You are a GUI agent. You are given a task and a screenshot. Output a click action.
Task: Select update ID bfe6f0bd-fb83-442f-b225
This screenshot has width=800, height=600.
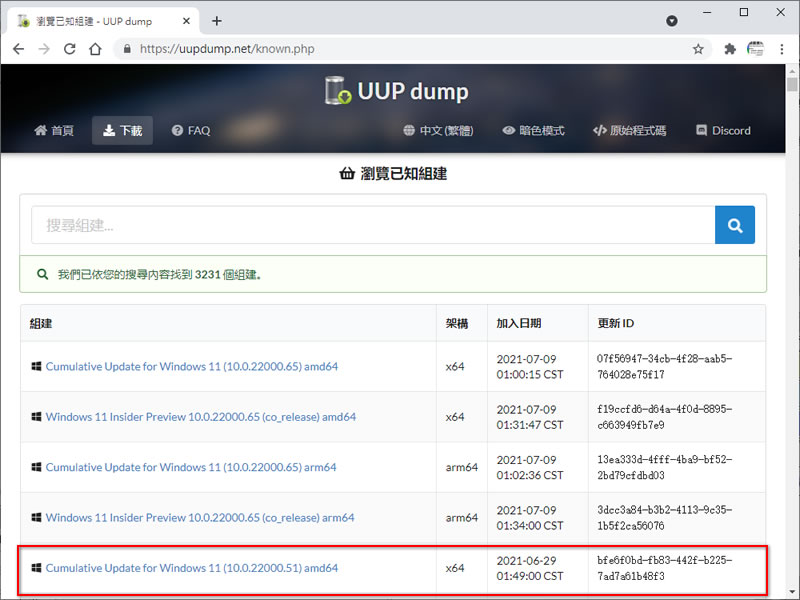tap(664, 568)
